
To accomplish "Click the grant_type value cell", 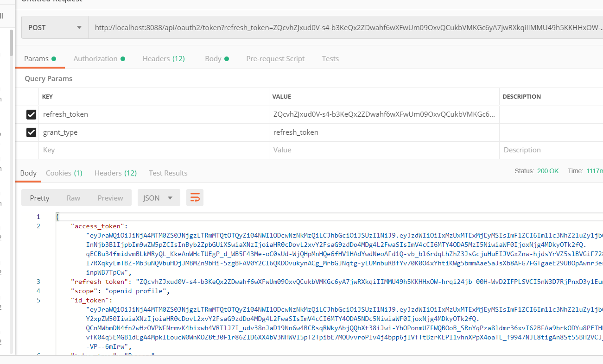I will click(384, 132).
